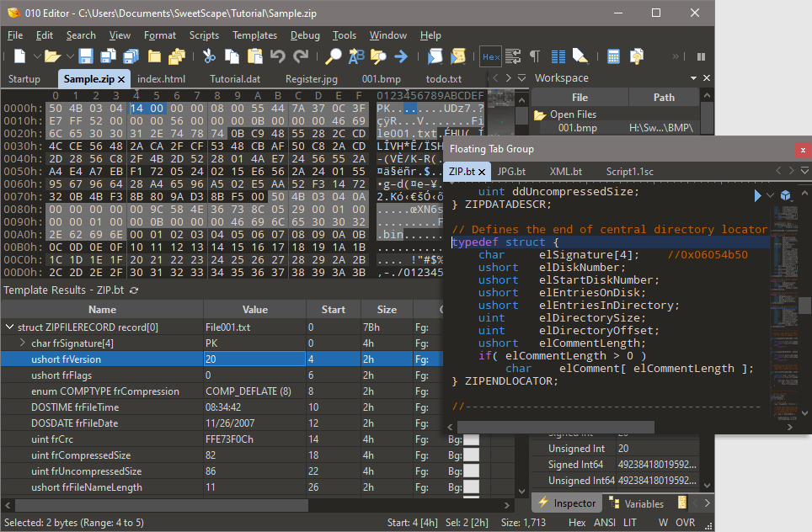Image resolution: width=812 pixels, height=532 pixels.
Task: Click the frCompressedSize background color swatch
Action: (471, 455)
